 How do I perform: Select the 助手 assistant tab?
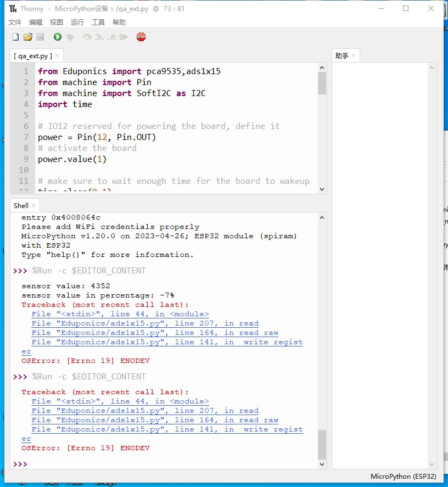[x=342, y=56]
